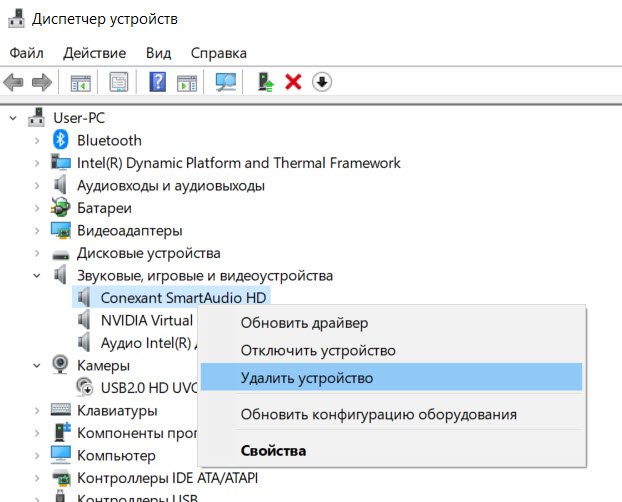Click the Update driver toolbar icon
The image size is (622, 502).
click(x=265, y=82)
